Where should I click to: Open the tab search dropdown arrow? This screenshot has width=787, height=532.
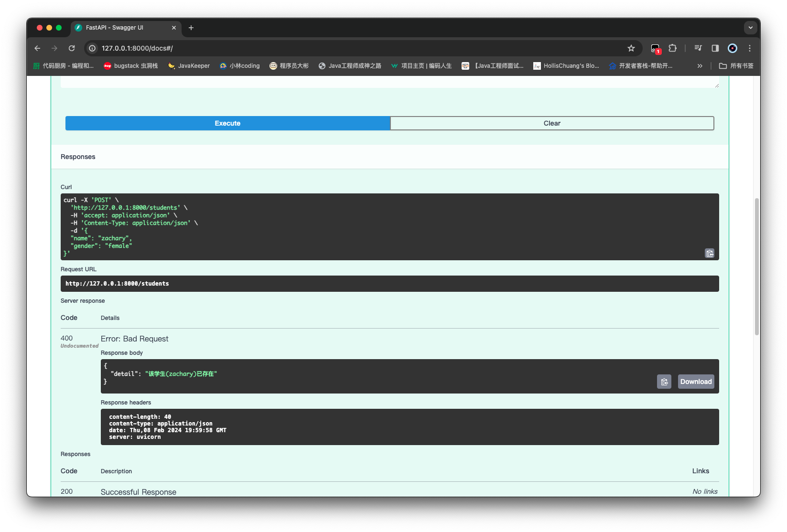coord(750,28)
